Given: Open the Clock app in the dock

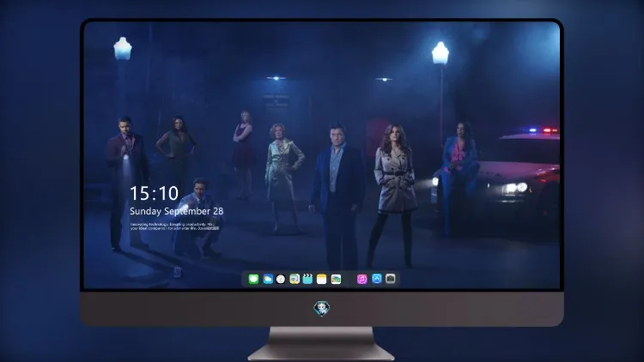Looking at the screenshot, I should [x=281, y=279].
